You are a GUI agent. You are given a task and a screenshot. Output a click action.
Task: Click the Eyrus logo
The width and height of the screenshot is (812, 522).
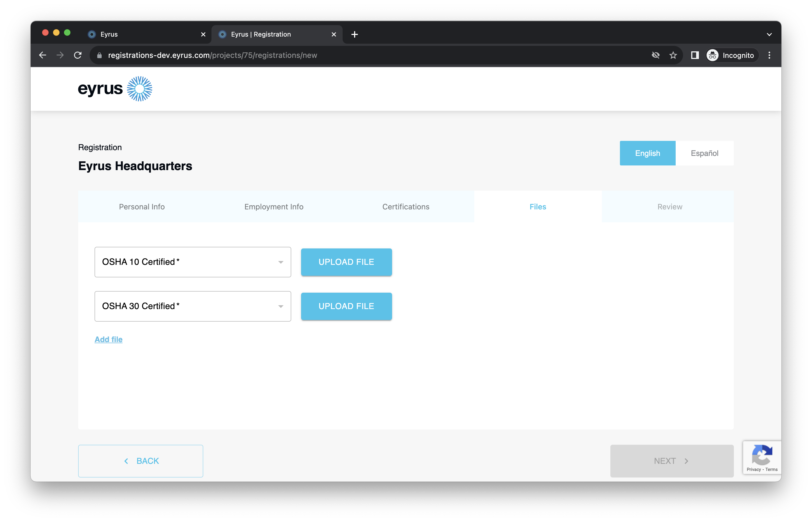coord(115,89)
